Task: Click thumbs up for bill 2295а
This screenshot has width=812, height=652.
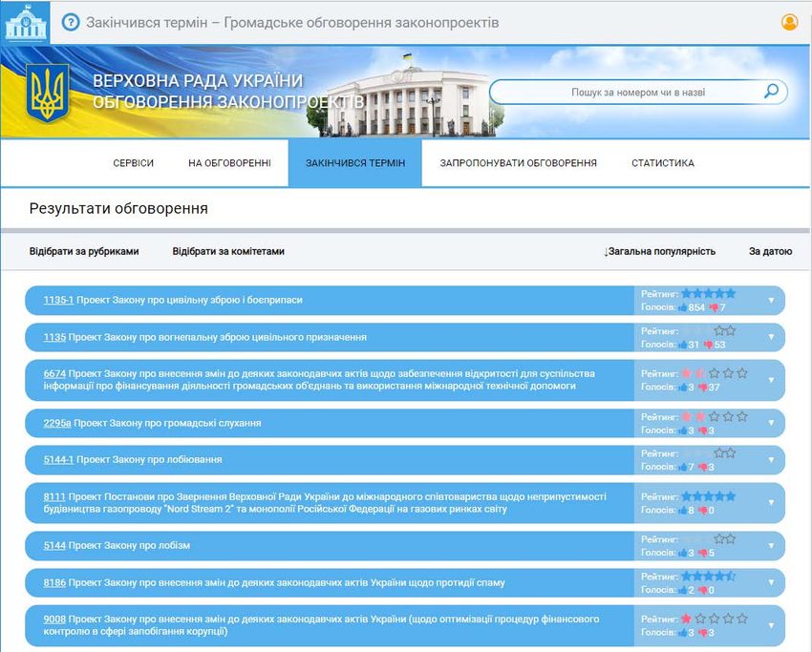Action: point(682,431)
